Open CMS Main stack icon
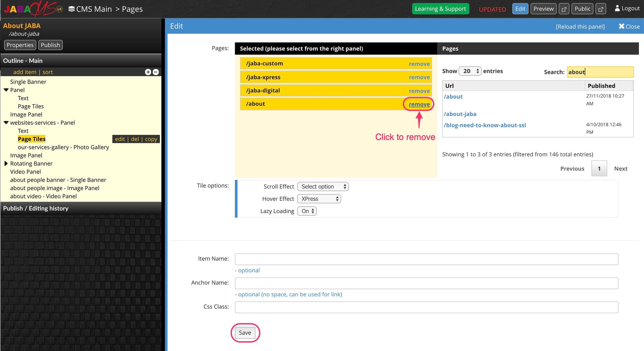Viewport: 644px width, 351px height. click(x=71, y=9)
